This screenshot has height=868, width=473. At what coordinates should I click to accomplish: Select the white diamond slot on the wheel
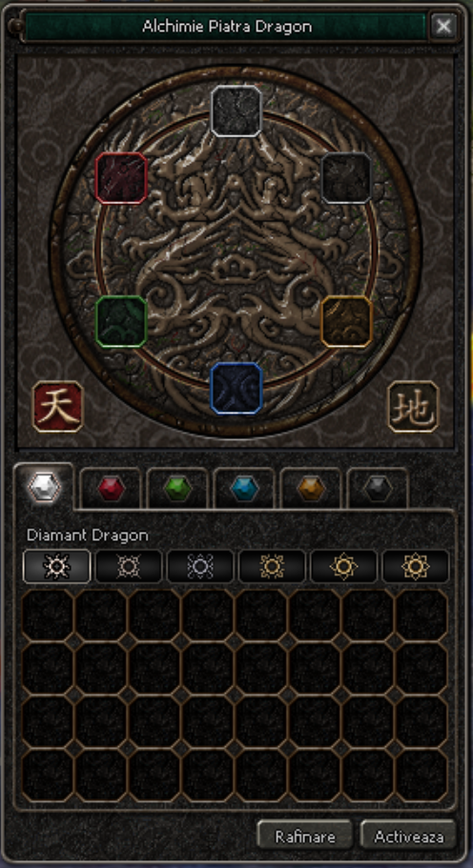236,111
